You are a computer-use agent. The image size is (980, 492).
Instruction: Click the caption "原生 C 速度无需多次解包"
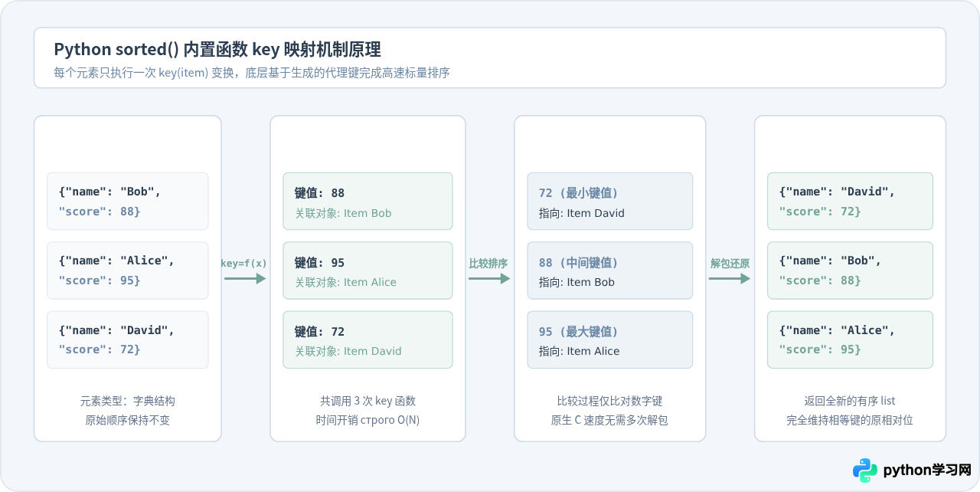click(x=610, y=421)
